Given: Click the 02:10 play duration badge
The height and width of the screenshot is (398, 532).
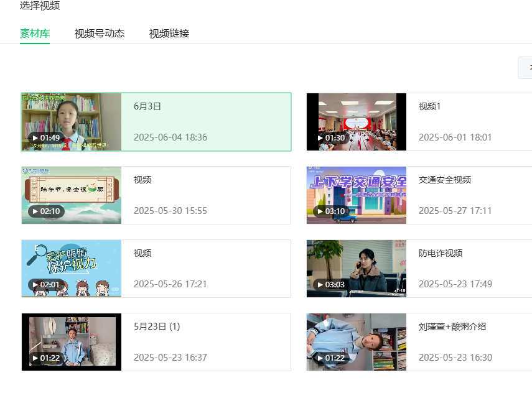Looking at the screenshot, I should click(45, 211).
